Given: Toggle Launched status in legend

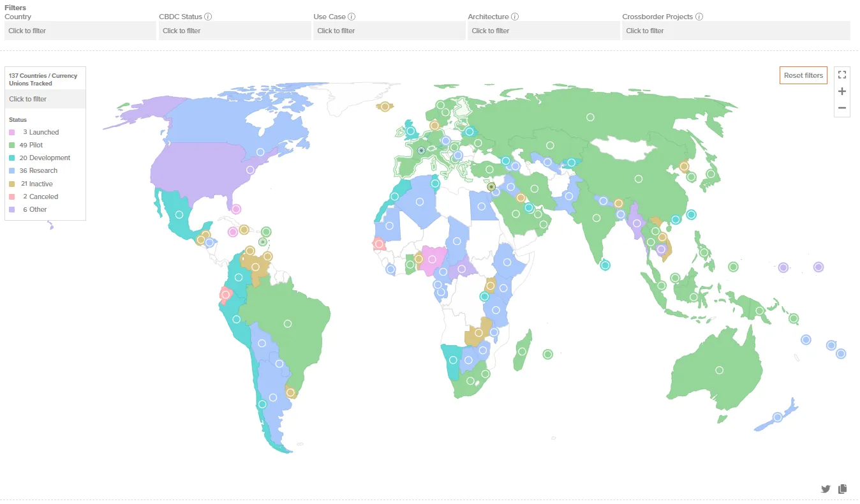Looking at the screenshot, I should click(x=43, y=132).
